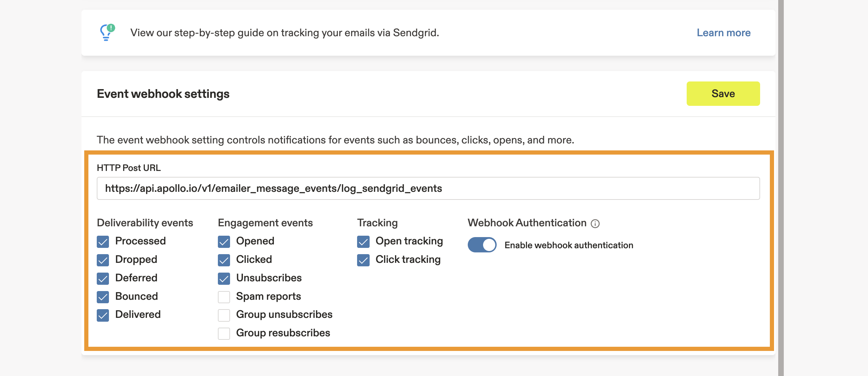Image resolution: width=868 pixels, height=376 pixels.
Task: Uncheck the Dropped event checkbox
Action: click(103, 260)
